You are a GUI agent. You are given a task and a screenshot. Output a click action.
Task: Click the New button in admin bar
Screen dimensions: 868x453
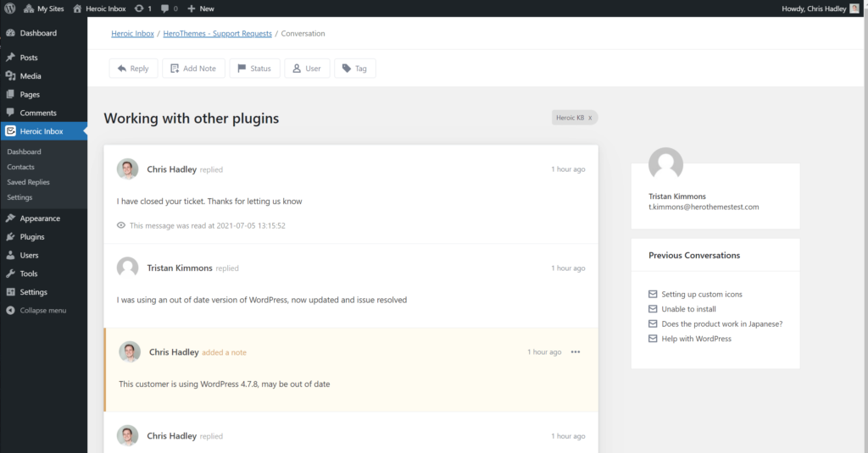[x=201, y=8]
